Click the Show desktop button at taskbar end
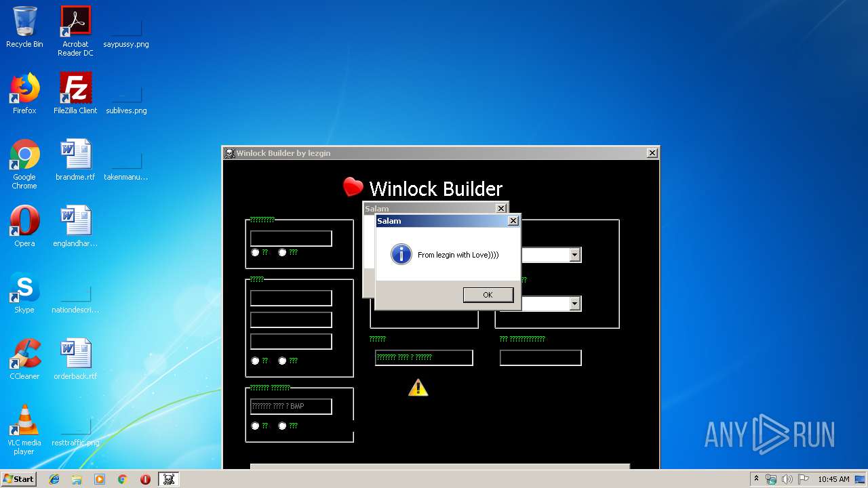The width and height of the screenshot is (868, 488). point(861,479)
